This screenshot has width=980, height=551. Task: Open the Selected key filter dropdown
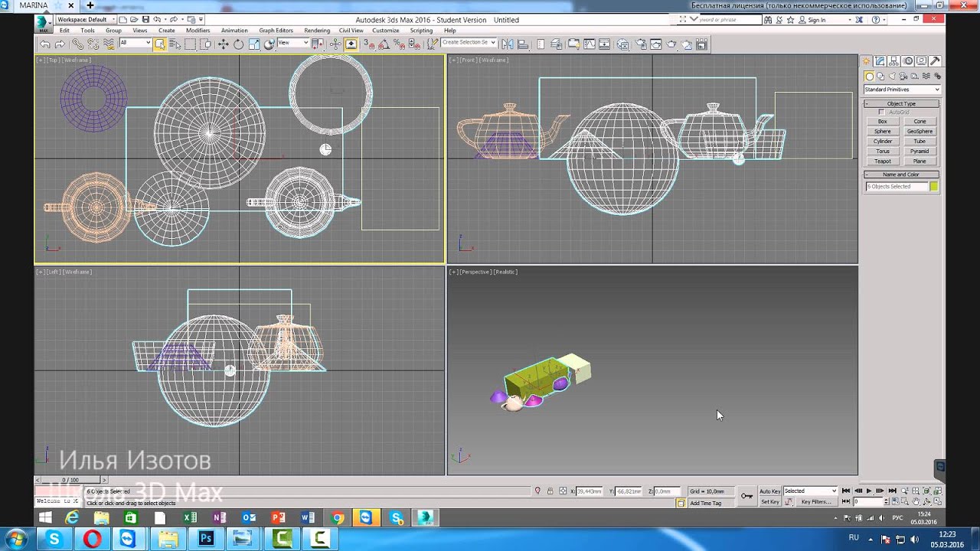click(x=810, y=491)
